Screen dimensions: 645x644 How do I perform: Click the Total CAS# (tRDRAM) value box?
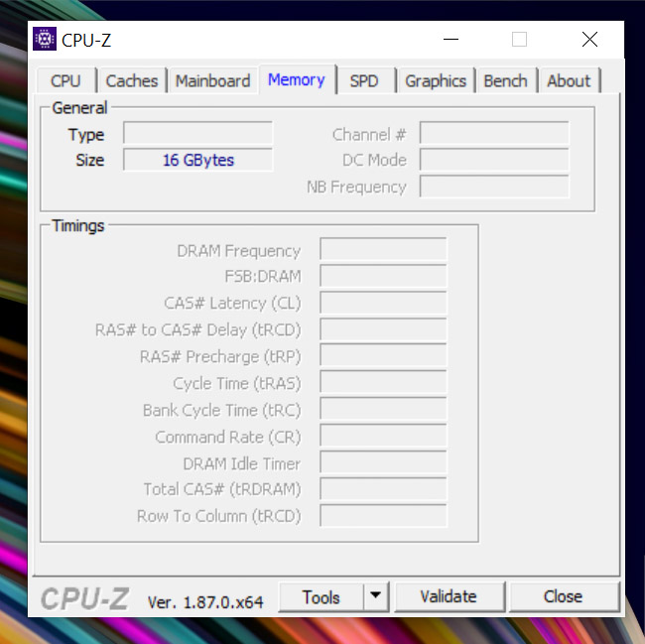[x=383, y=489]
